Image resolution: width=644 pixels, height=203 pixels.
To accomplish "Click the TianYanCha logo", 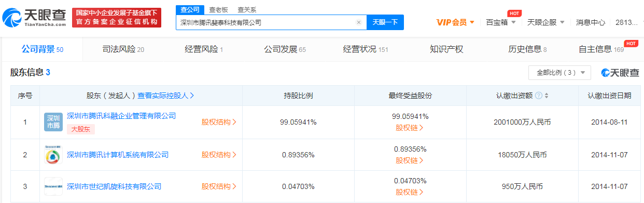I will click(34, 18).
